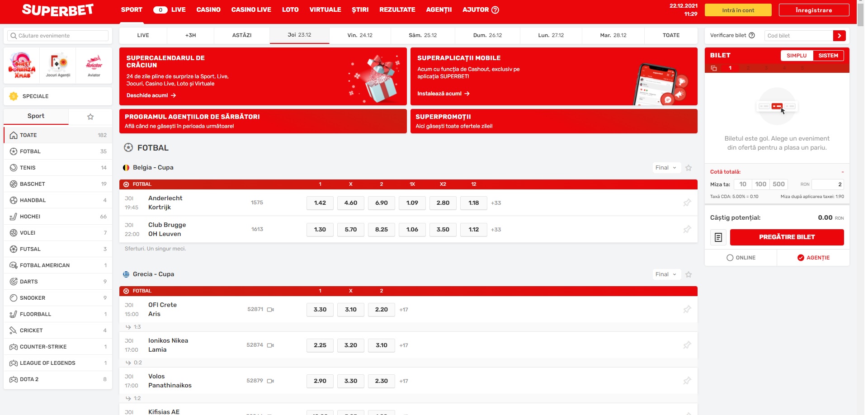The width and height of the screenshot is (868, 415).
Task: Click the RON stake amount field
Action: click(828, 184)
